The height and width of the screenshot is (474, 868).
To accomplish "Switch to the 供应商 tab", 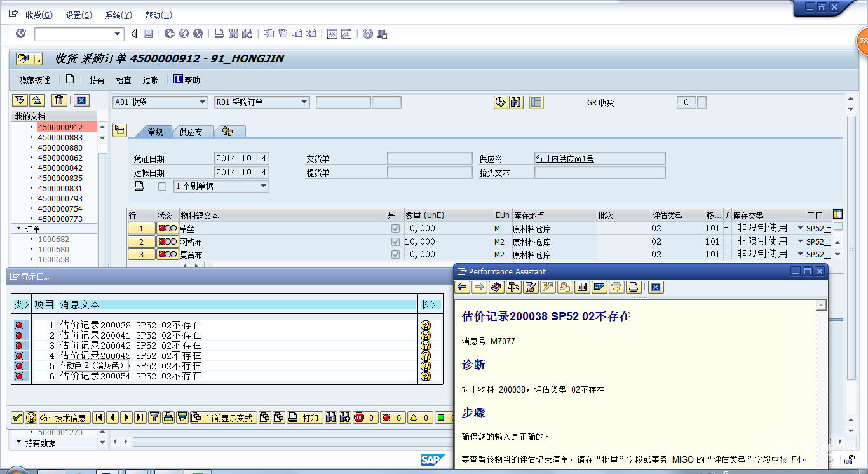I will pyautogui.click(x=191, y=132).
